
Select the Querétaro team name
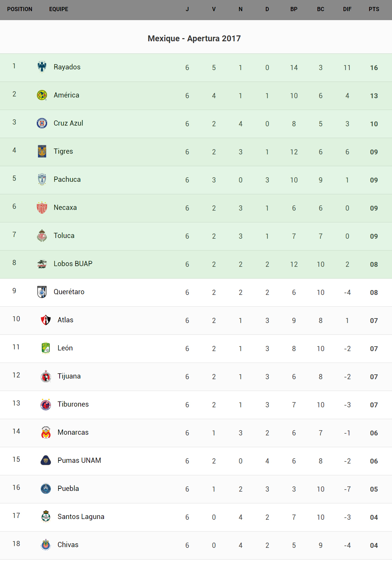click(69, 292)
